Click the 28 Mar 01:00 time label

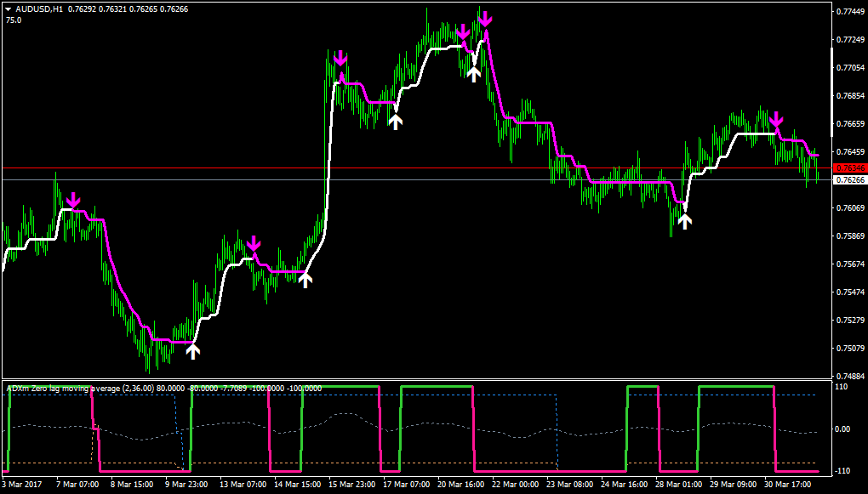[679, 485]
